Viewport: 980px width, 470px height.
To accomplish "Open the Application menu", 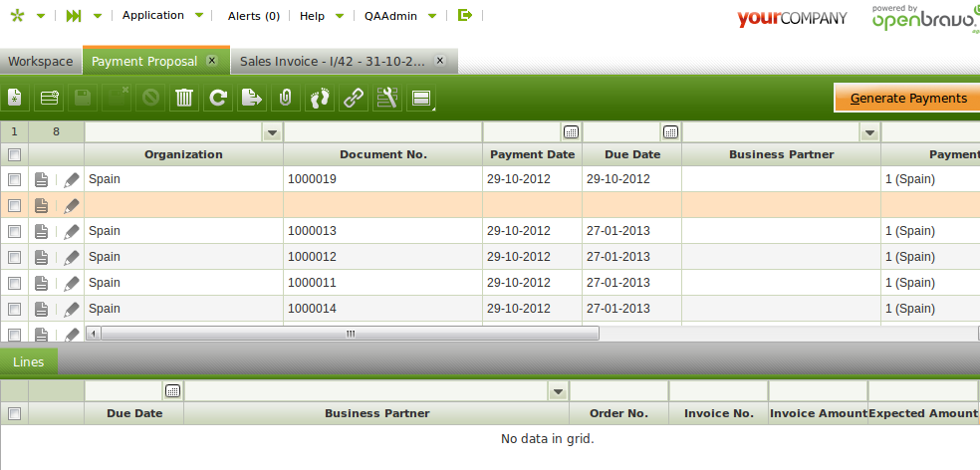I will coord(153,15).
